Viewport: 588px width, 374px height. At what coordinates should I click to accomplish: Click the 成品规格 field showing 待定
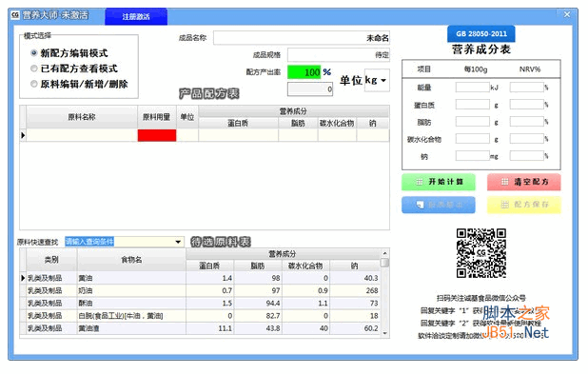click(x=339, y=55)
